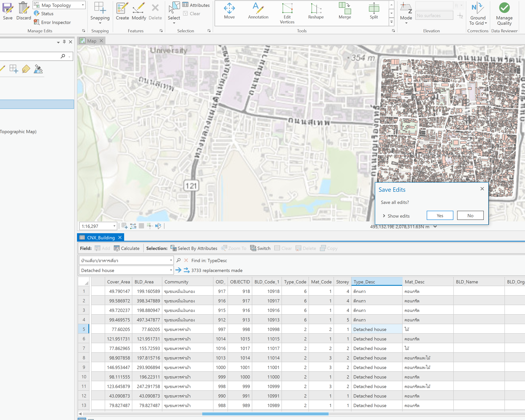
Task: Click Manage Quality checkmark icon
Action: coord(504,8)
